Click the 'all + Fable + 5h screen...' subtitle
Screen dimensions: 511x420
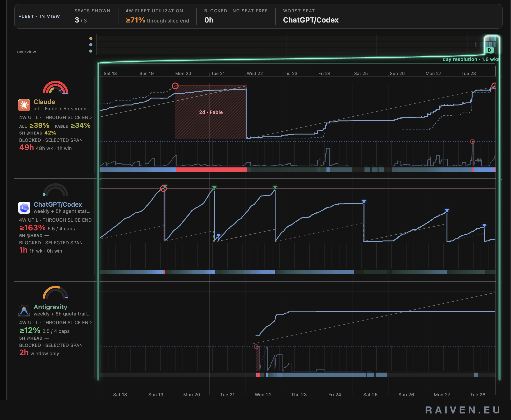62,109
